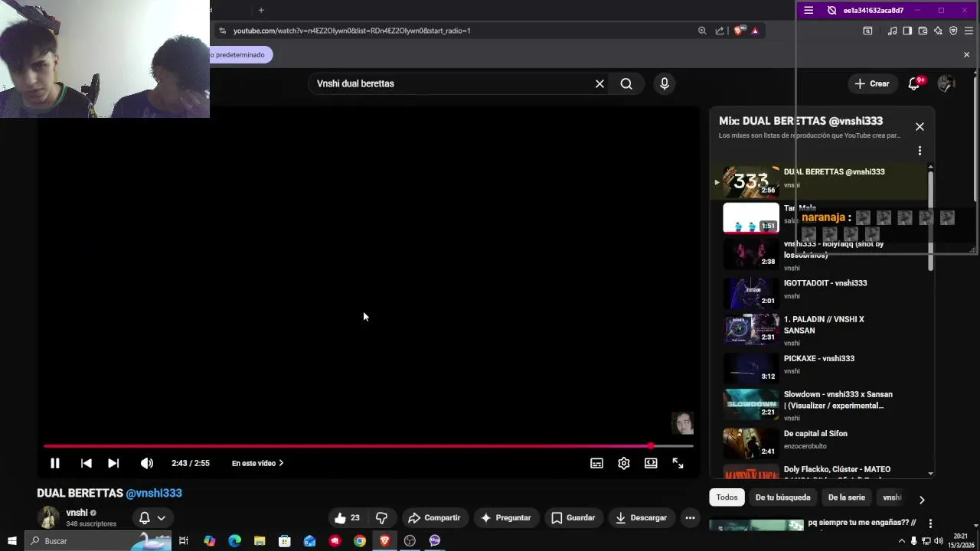Open a new browser tab with plus
The height and width of the screenshot is (551, 980).
coord(261,10)
